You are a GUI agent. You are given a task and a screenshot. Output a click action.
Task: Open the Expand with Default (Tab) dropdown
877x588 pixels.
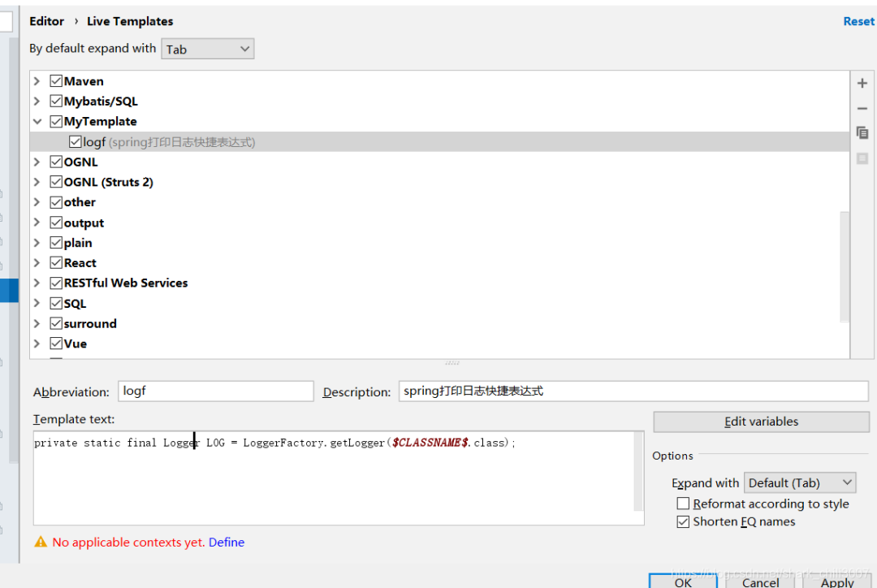[800, 482]
